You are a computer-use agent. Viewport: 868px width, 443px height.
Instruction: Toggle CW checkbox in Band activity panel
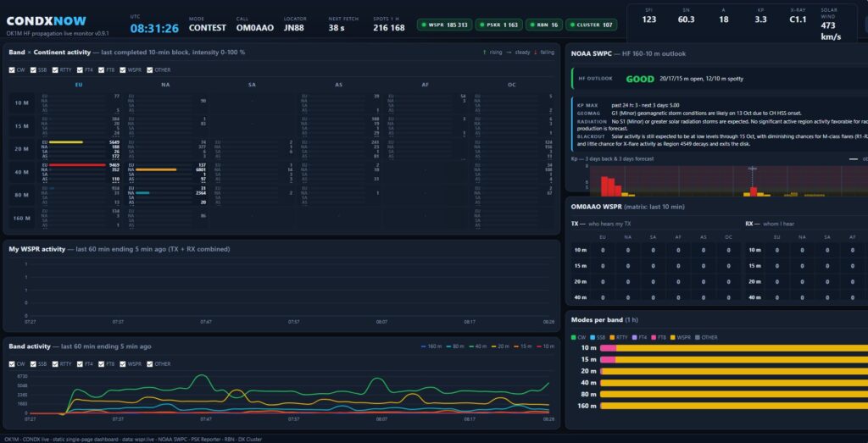pyautogui.click(x=12, y=364)
